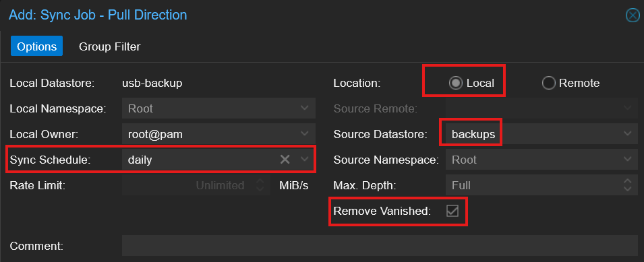Select the Local location radio button
This screenshot has height=262, width=644.
coord(455,84)
